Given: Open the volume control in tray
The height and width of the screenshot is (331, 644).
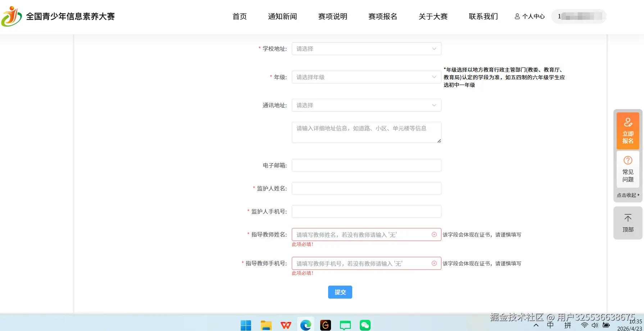Looking at the screenshot, I should point(595,325).
